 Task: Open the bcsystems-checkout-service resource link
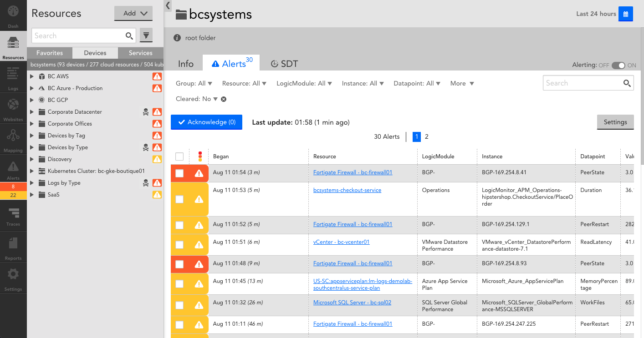pos(347,190)
